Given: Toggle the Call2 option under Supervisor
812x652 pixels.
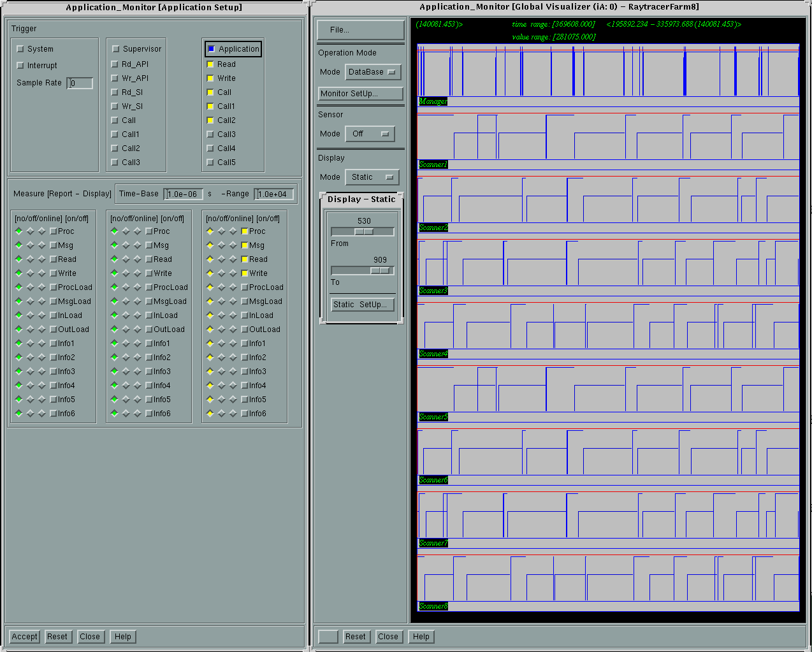Looking at the screenshot, I should (x=115, y=149).
